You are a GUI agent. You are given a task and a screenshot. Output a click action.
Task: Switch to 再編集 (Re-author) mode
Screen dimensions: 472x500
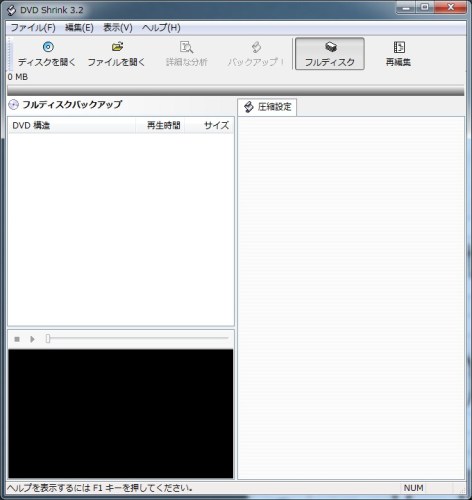click(399, 54)
